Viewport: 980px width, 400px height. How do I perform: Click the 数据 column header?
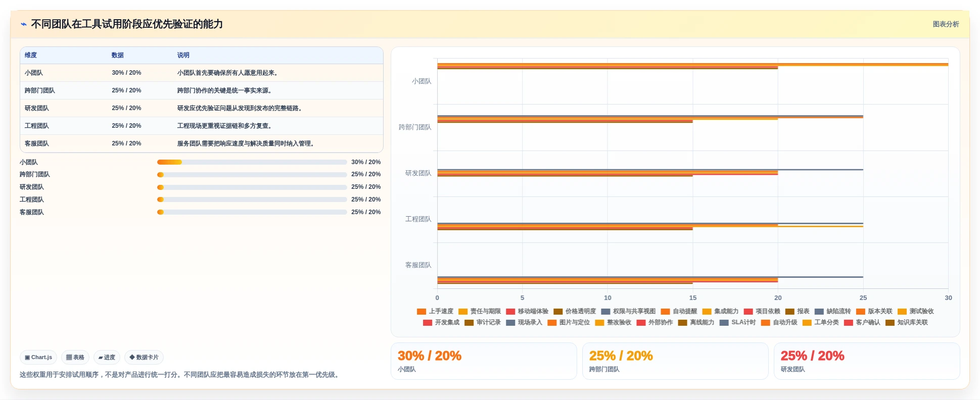[x=118, y=55]
